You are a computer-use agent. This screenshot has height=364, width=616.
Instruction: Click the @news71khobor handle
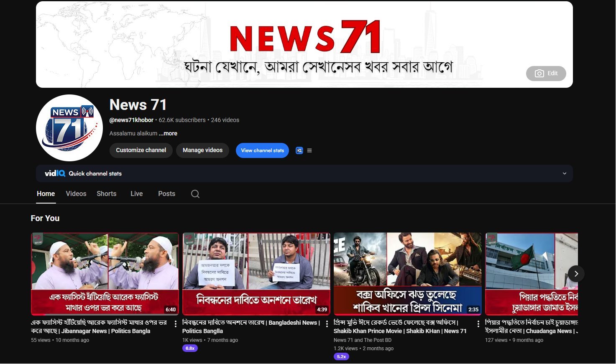(131, 120)
